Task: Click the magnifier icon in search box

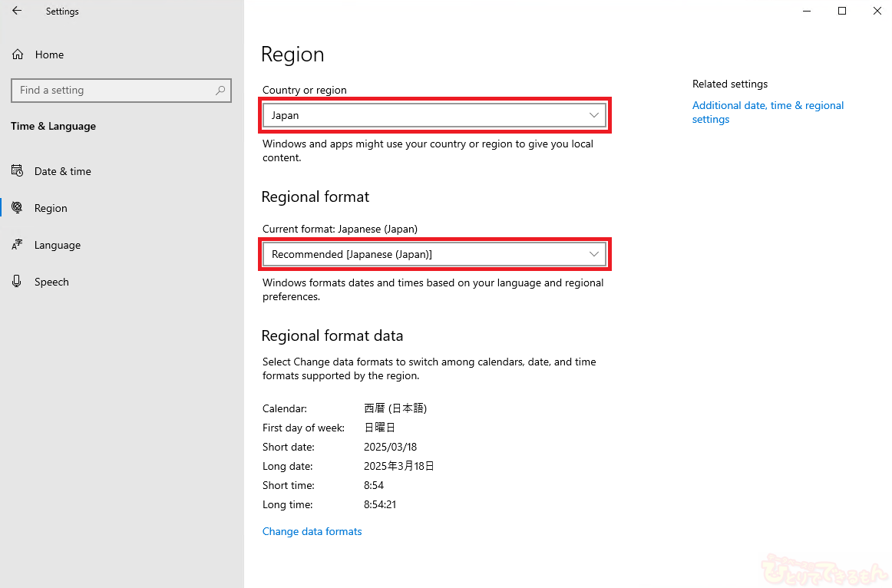Action: [220, 91]
